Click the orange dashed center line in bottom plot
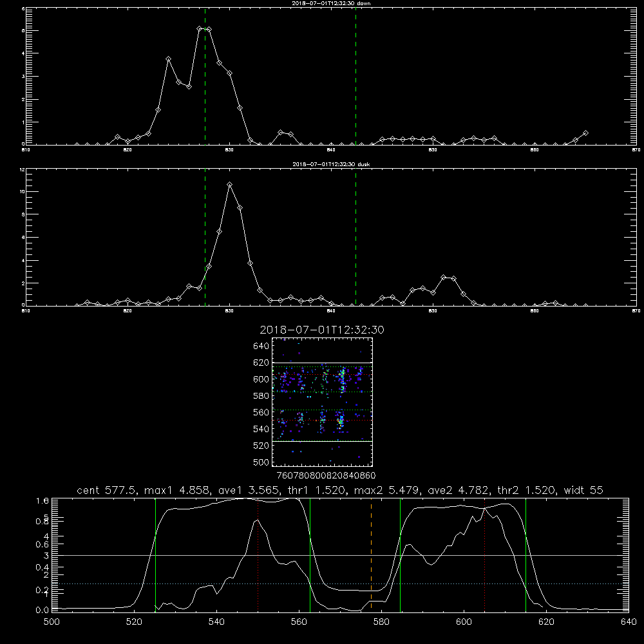The image size is (644, 644). pos(372,555)
